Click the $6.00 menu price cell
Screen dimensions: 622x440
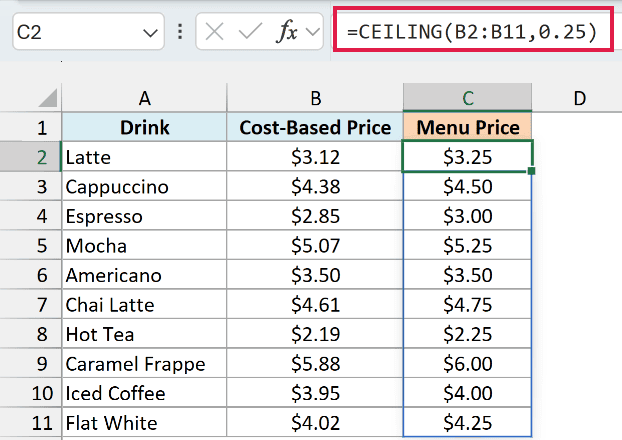(467, 363)
